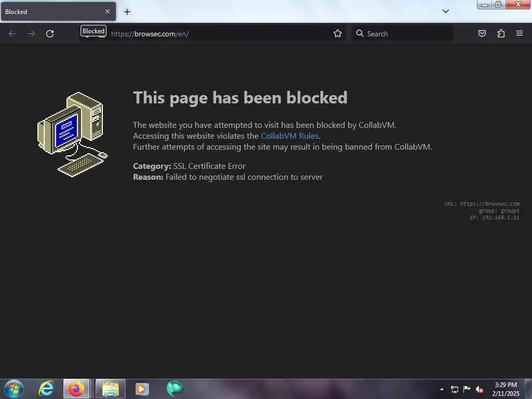The image size is (532, 399).
Task: Click the text "URL: https://browsec.com"
Action: 482,204
